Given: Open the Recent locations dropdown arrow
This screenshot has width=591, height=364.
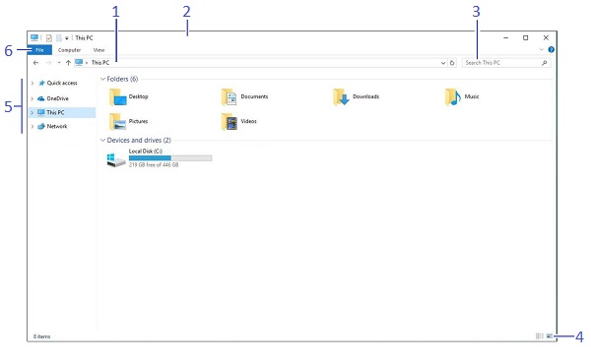Looking at the screenshot, I should (59, 63).
